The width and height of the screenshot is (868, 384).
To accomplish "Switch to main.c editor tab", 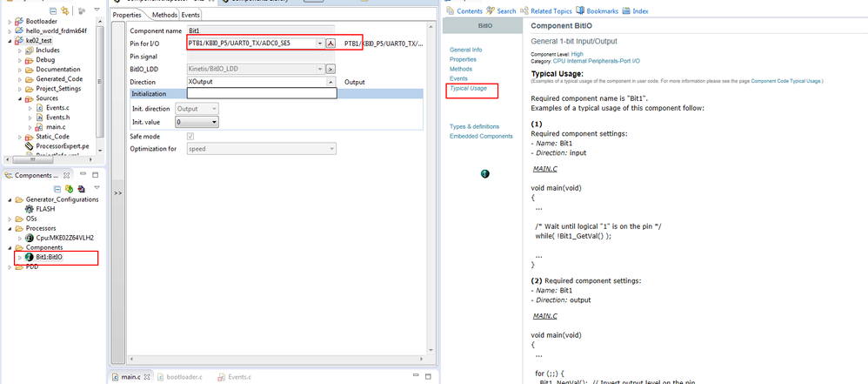I will (130, 377).
